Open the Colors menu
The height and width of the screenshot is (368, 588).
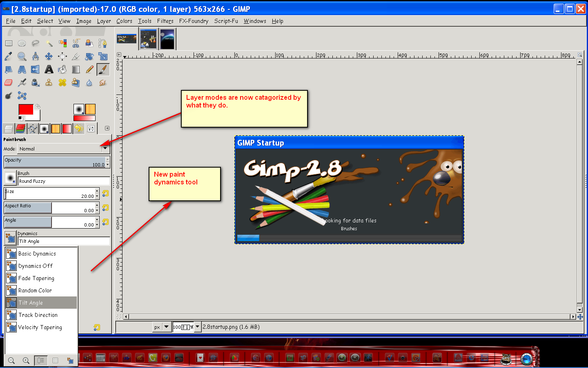pos(124,21)
